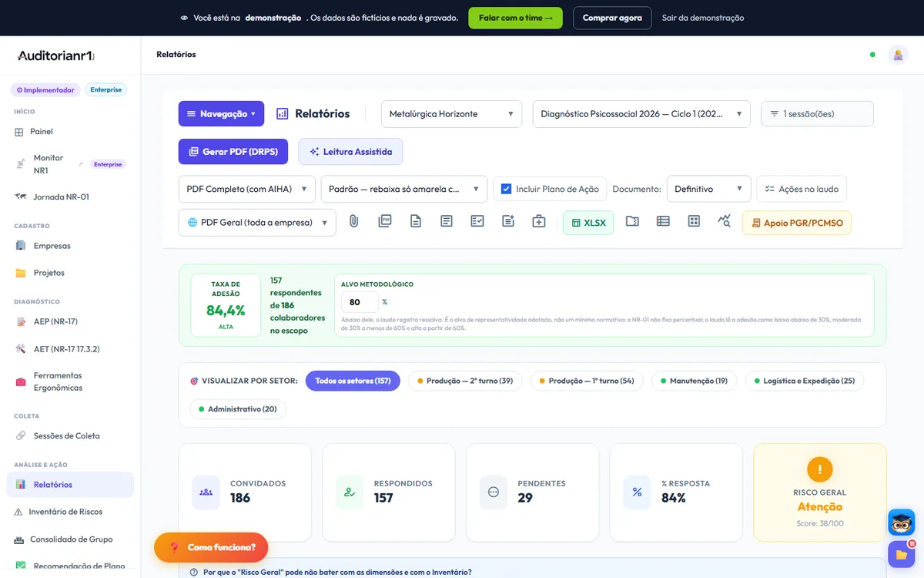
Task: Click the Alvo Metodológico percent input
Action: [360, 302]
